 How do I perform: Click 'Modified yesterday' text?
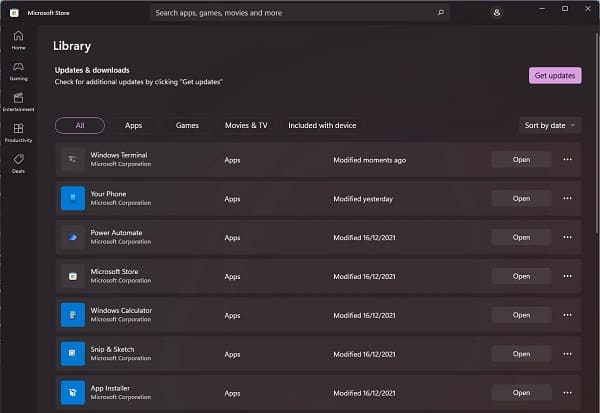click(x=363, y=199)
